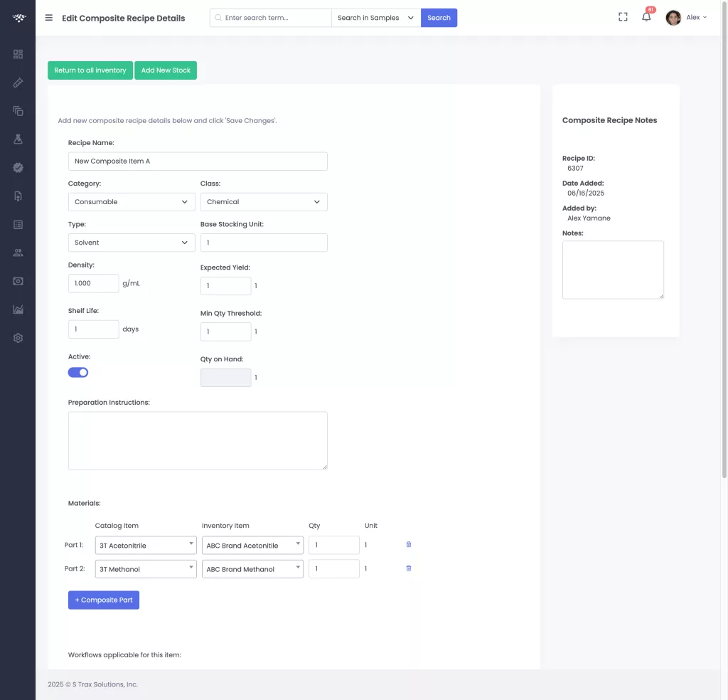This screenshot has height=700, width=728.
Task: Click the Expected Yield input field
Action: coord(225,286)
